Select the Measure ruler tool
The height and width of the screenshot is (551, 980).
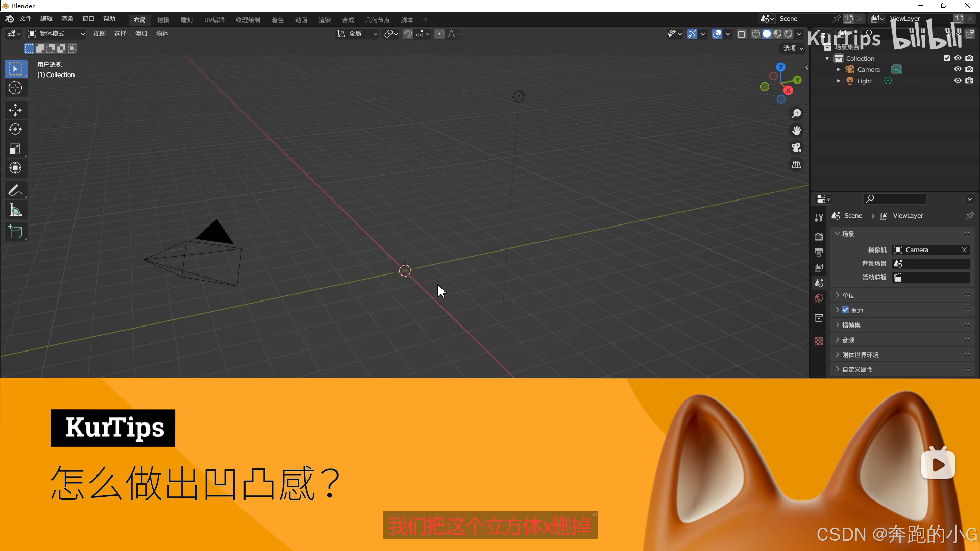click(x=15, y=210)
